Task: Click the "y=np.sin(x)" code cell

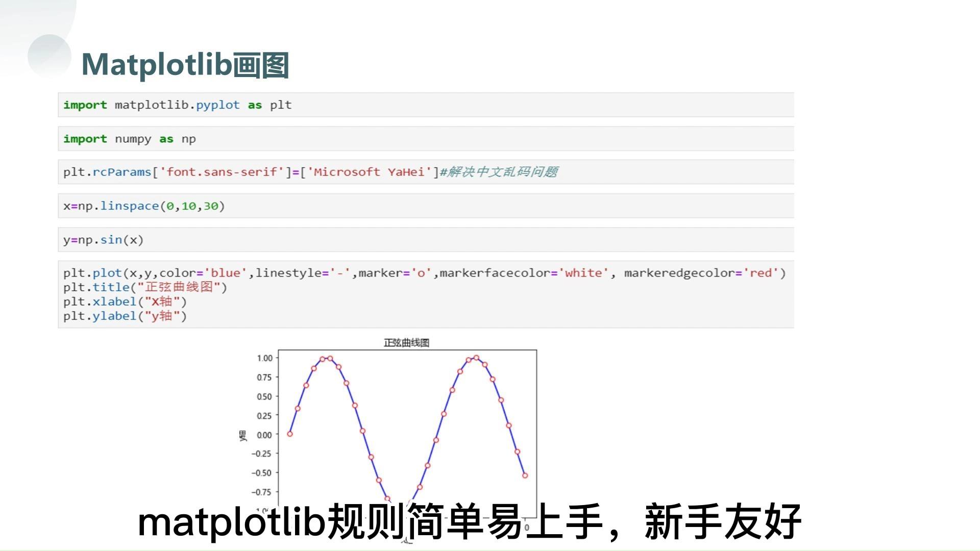Action: tap(104, 239)
